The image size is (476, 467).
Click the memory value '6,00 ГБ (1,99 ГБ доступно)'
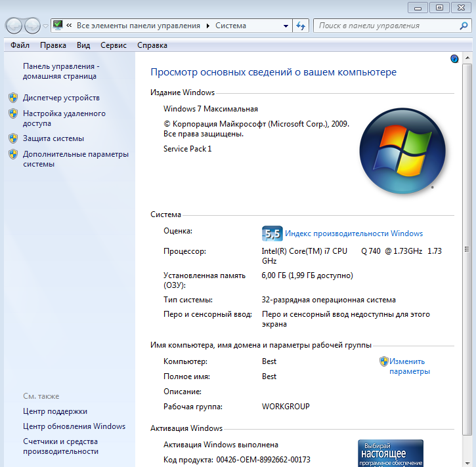point(307,275)
